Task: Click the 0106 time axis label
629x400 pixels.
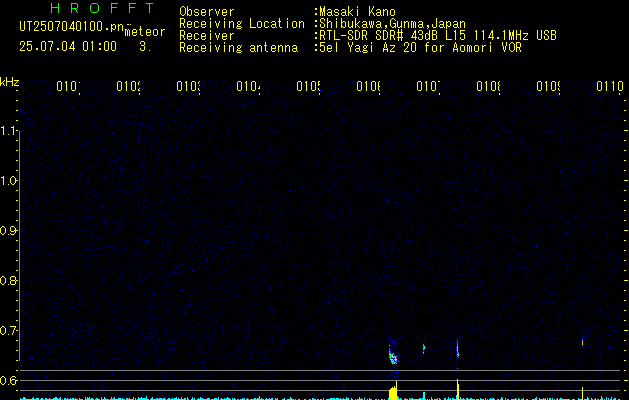Action: 369,86
